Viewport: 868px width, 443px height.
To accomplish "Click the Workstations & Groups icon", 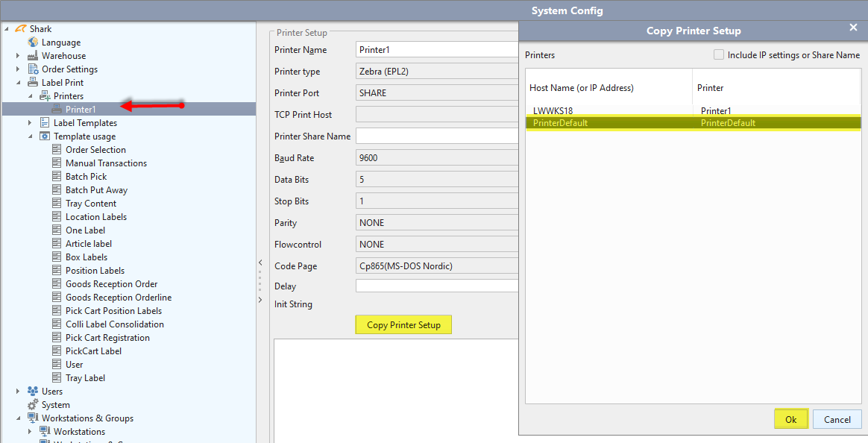I will [34, 418].
